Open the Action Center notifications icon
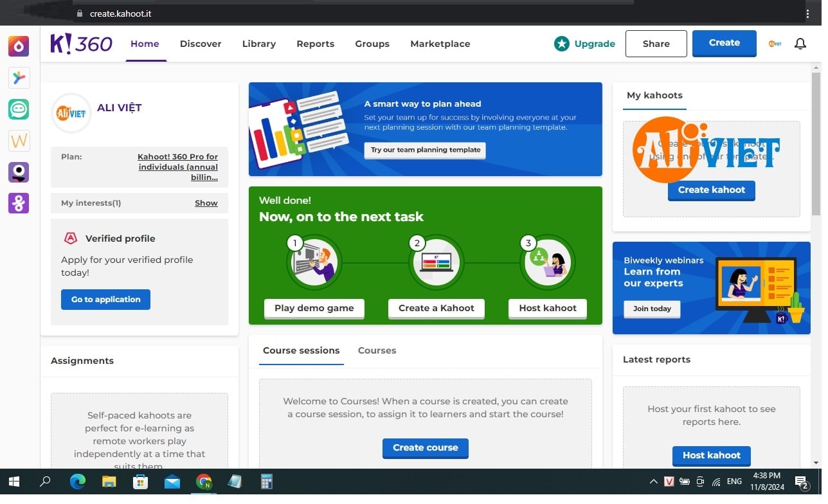 tap(802, 482)
